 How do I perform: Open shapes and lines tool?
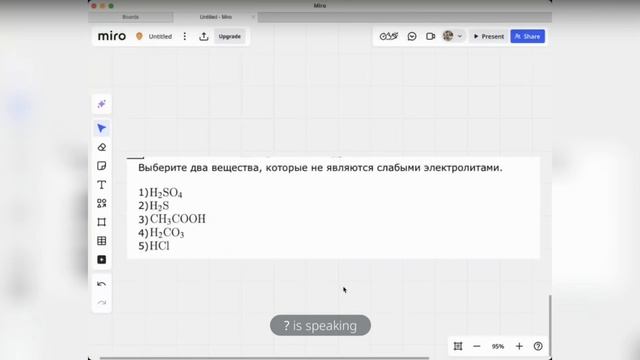tap(102, 203)
